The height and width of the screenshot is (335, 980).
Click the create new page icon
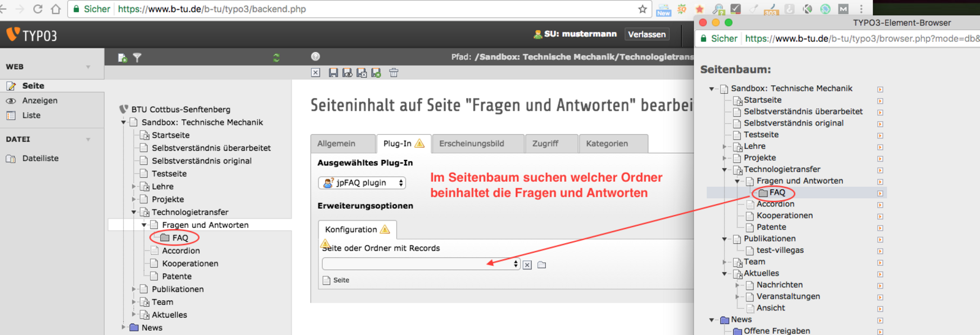tap(123, 58)
